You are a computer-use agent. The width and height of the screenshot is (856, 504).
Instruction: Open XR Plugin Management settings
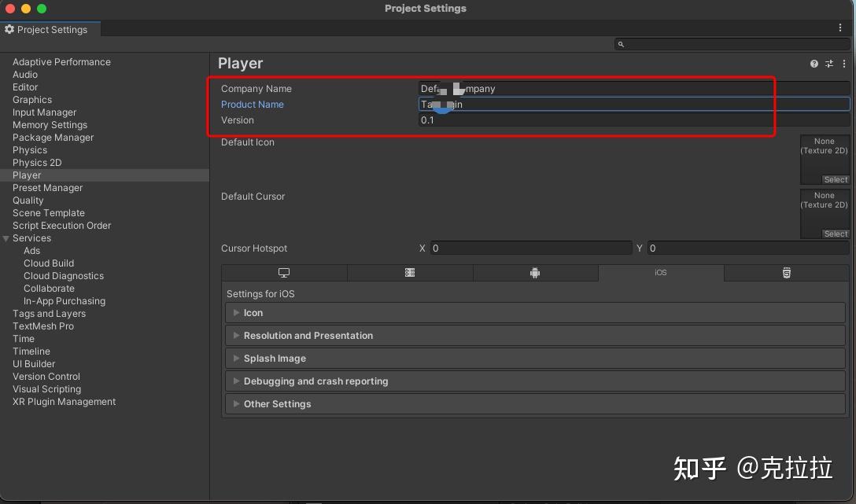point(63,402)
